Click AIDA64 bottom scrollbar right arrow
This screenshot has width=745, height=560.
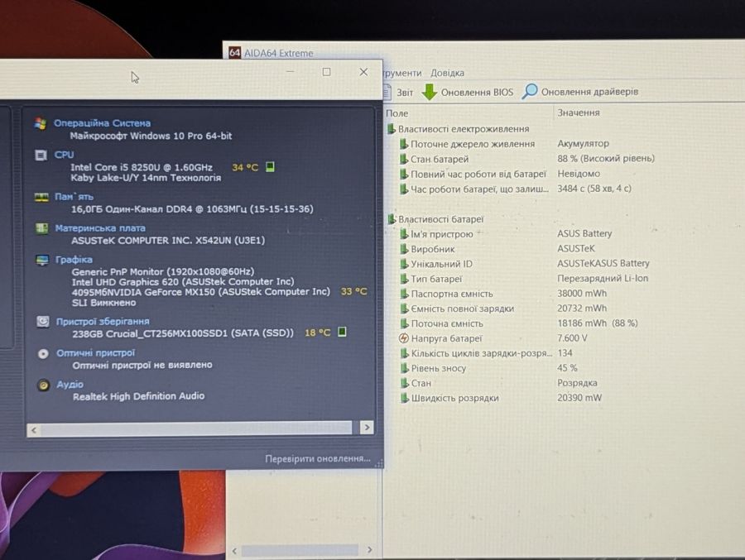370,550
